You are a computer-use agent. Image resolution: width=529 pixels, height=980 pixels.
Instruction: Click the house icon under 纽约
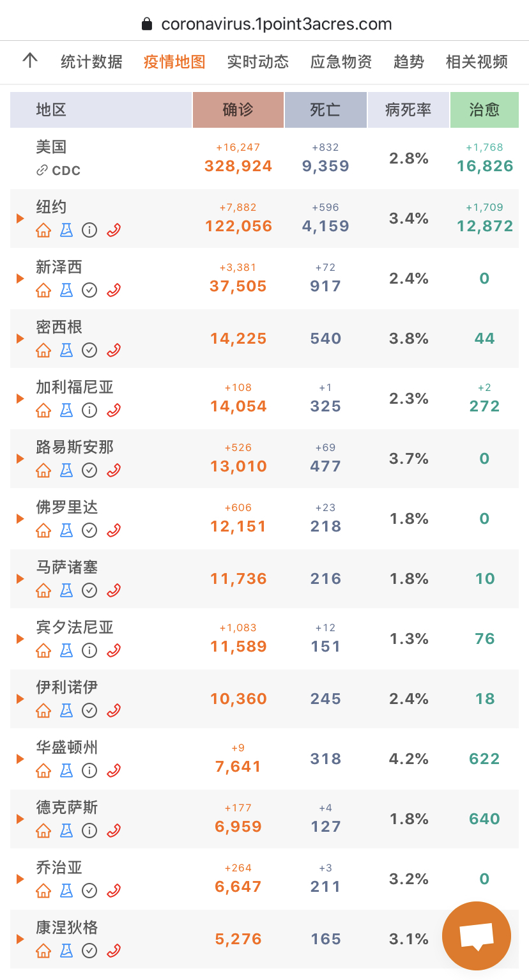[43, 230]
